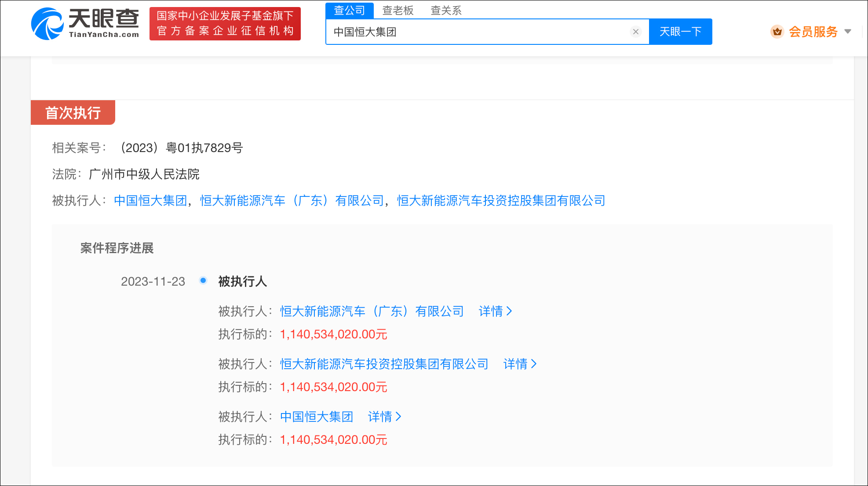The image size is (868, 486).
Task: Click the TianYanCha logo
Action: (x=85, y=24)
